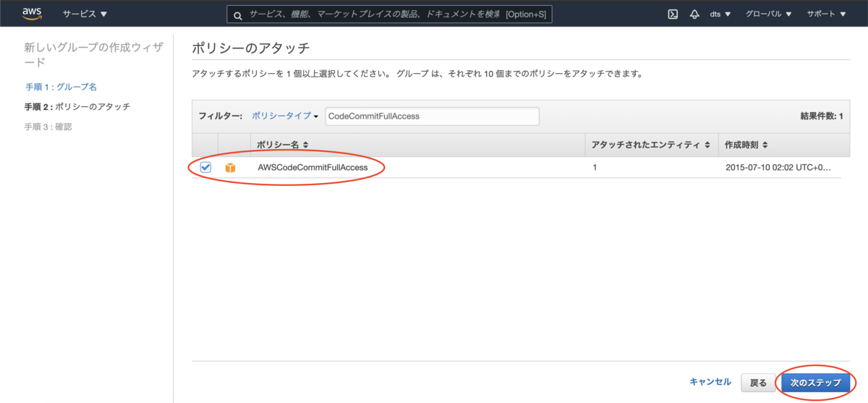The image size is (868, 403).
Task: Click the 新しいグループの作成ウィザード title
Action: 93,55
